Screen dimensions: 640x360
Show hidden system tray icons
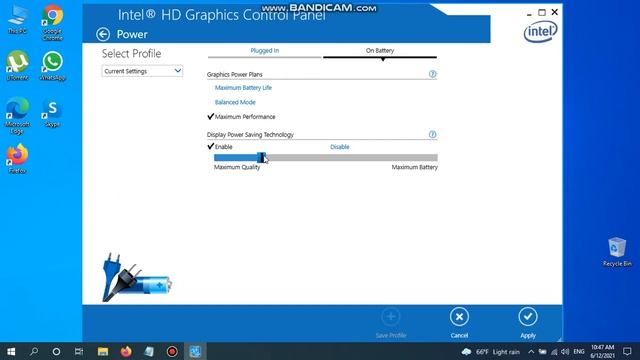click(x=531, y=352)
